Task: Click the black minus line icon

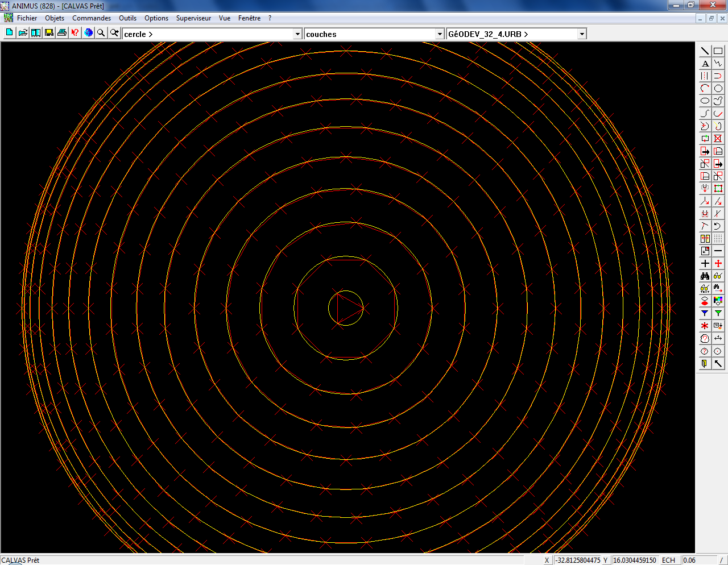Action: [x=718, y=251]
